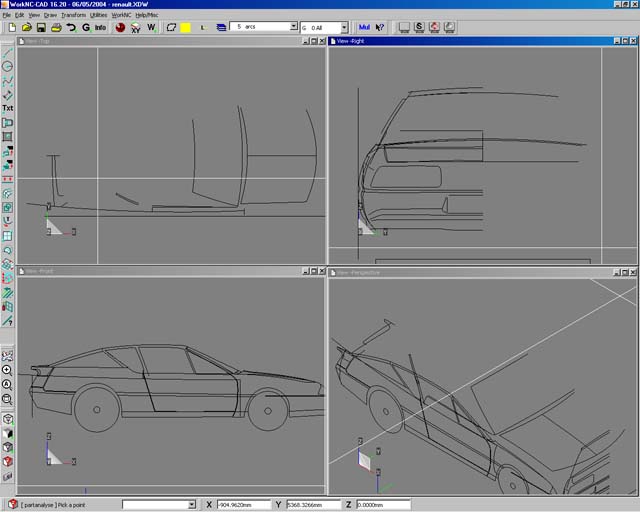
Task: Open the Draw menu
Action: pos(50,15)
